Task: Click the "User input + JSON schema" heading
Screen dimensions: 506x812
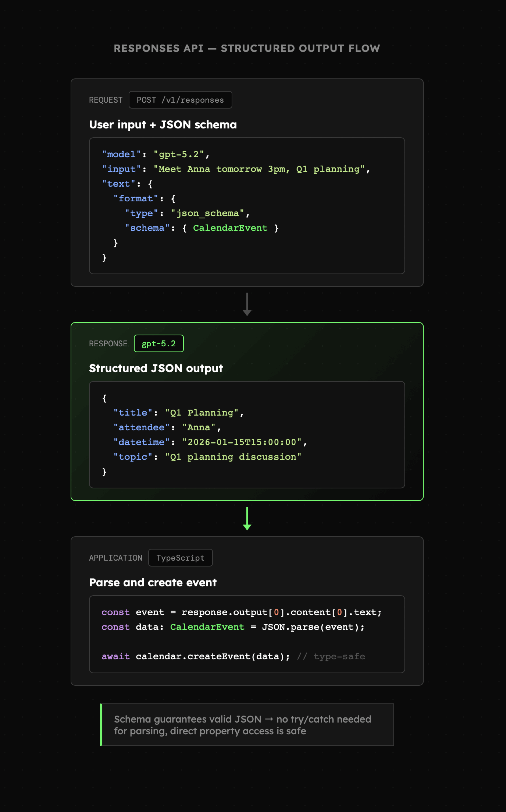Action: coord(163,125)
